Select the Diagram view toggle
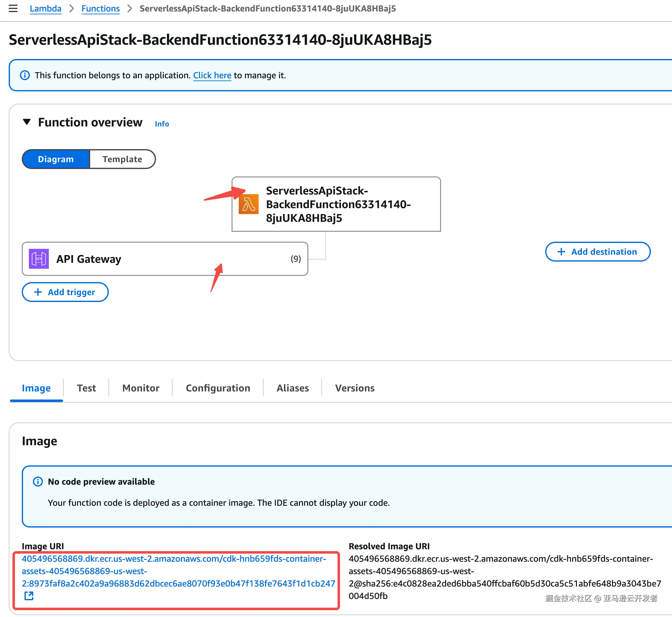This screenshot has height=617, width=672. coord(56,159)
